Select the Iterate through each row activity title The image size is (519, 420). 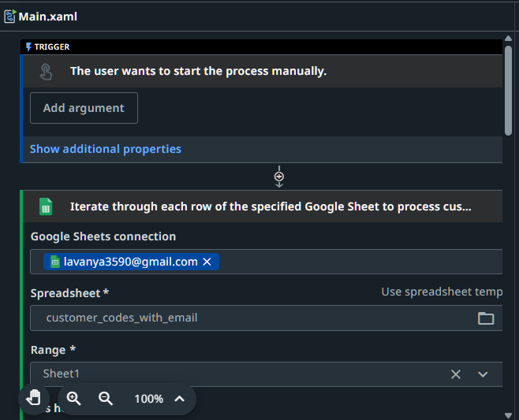click(271, 206)
